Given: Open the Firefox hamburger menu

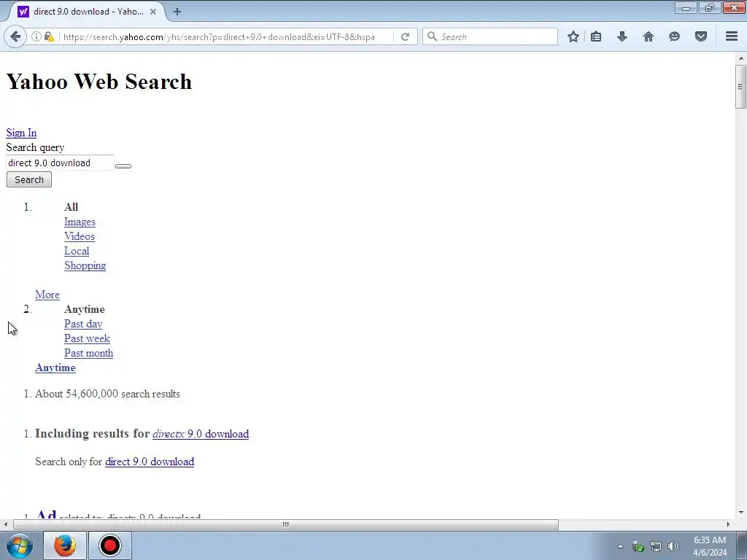Looking at the screenshot, I should (732, 36).
